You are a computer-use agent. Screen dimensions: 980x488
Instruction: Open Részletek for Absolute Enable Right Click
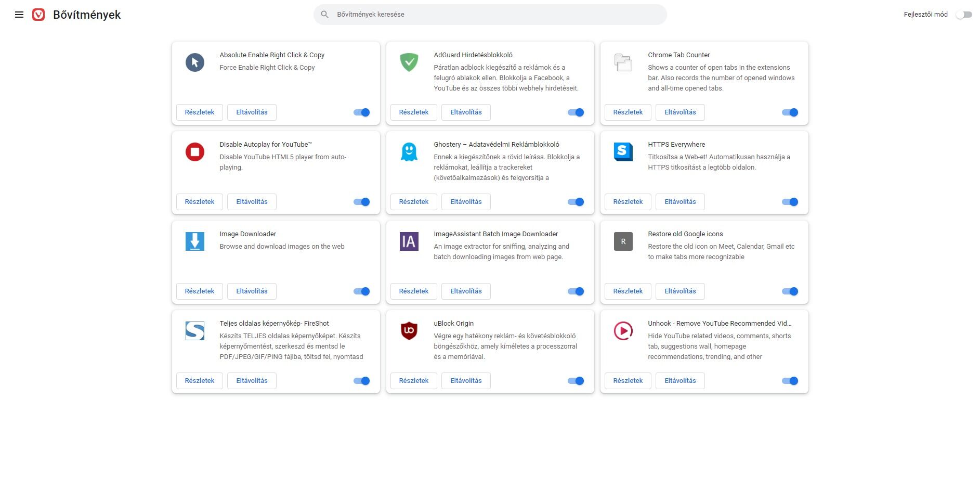point(200,112)
